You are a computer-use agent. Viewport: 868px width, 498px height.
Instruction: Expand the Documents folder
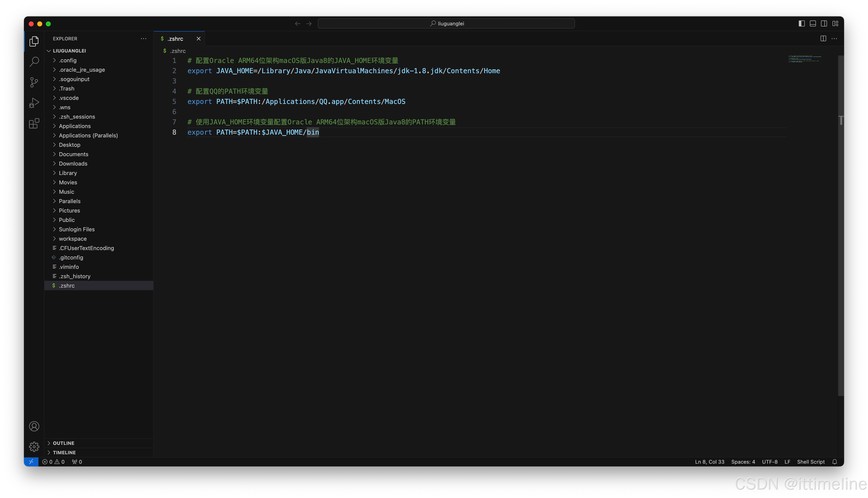[73, 154]
